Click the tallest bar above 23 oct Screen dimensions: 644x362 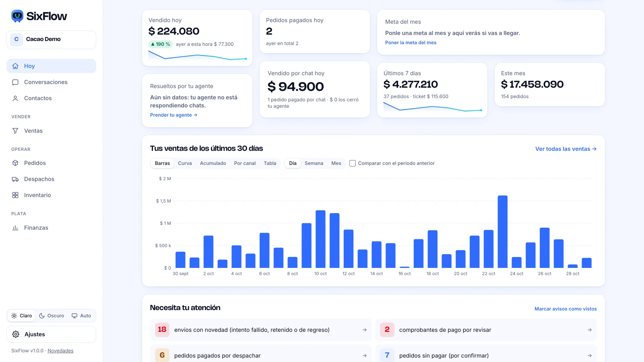pos(502,232)
